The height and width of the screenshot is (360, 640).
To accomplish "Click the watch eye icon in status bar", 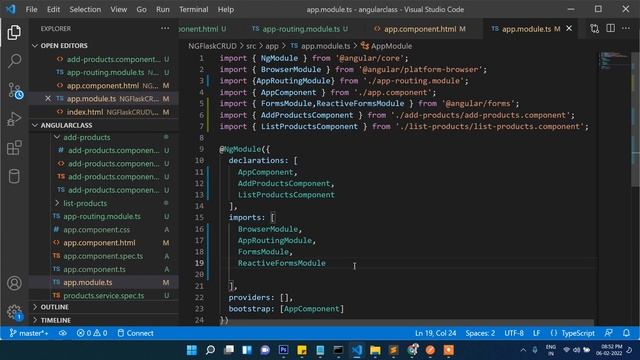I will point(62,333).
